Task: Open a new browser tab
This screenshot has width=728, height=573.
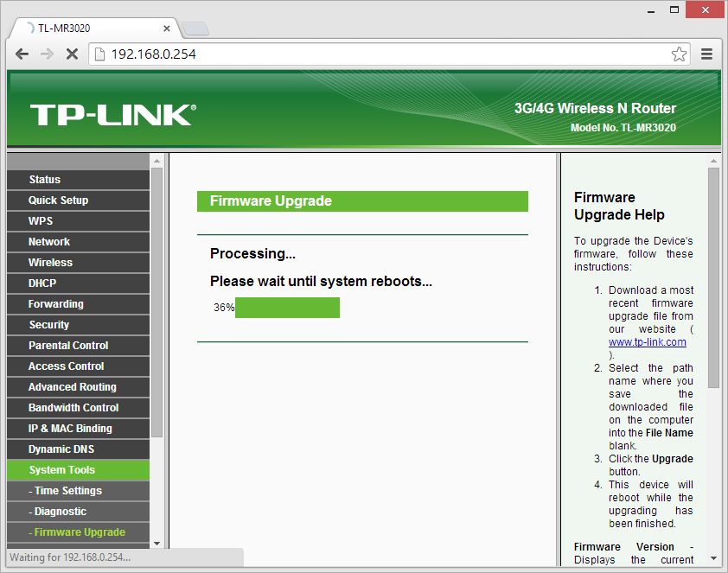Action: [x=195, y=29]
